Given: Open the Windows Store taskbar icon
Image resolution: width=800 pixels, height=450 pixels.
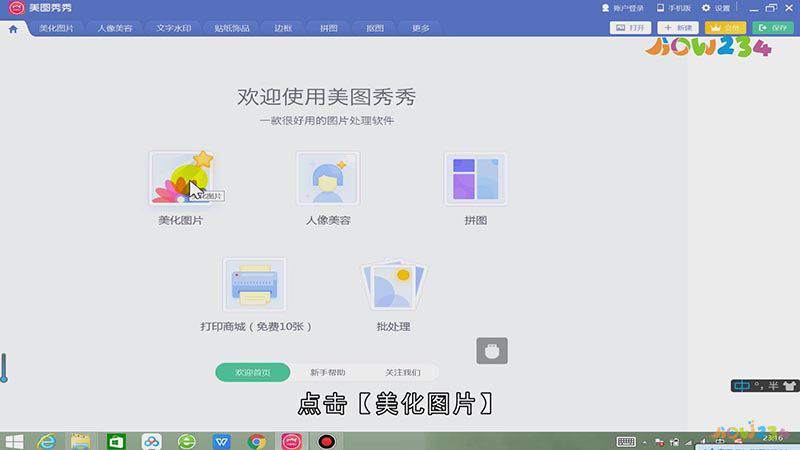Looking at the screenshot, I should pos(116,441).
